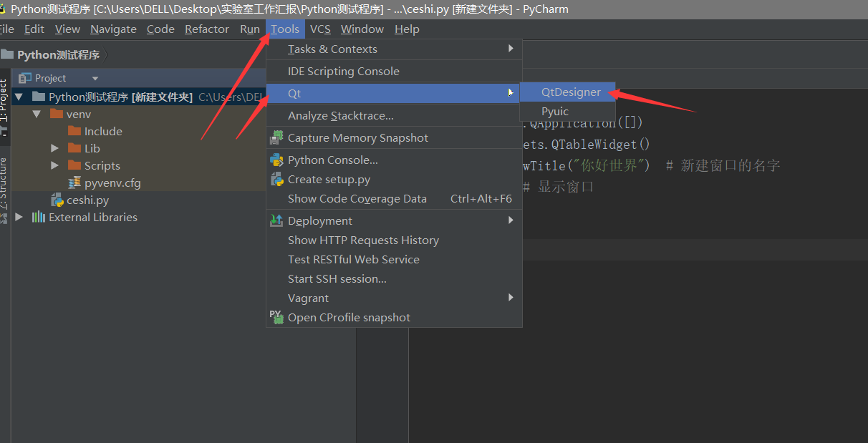Viewport: 868px width, 443px height.
Task: Select the pyvenv.cfg file
Action: click(x=112, y=182)
